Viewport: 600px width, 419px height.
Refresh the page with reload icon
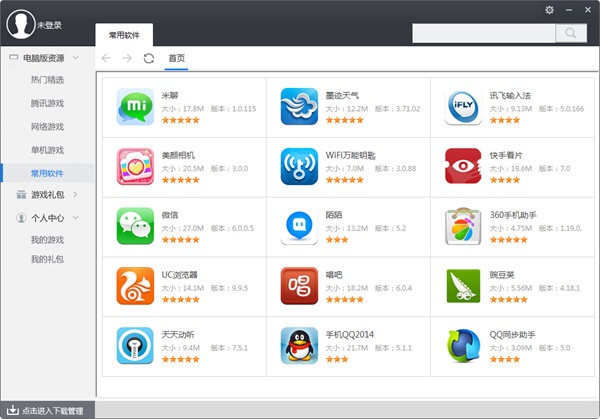coord(149,58)
